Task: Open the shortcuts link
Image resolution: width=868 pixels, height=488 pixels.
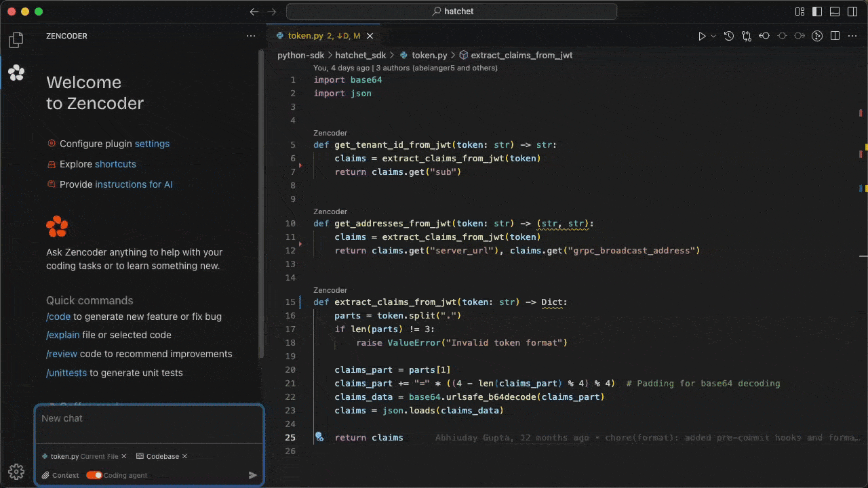Action: (115, 164)
